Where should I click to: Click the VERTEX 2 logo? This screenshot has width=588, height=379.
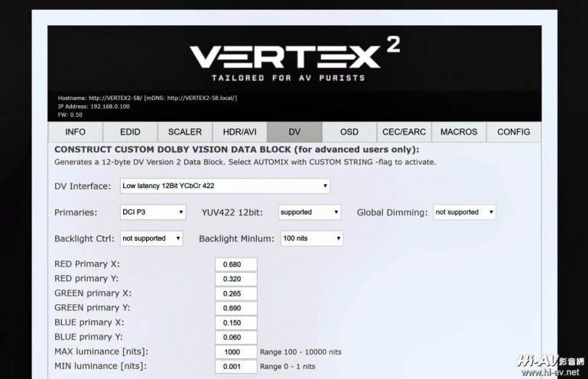[x=294, y=59]
